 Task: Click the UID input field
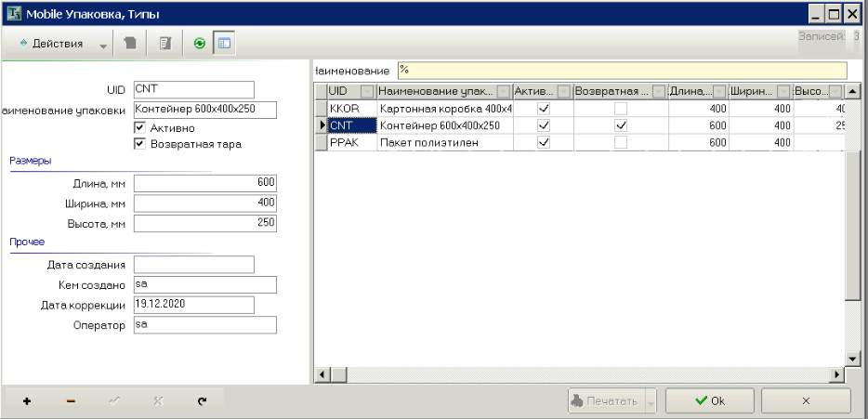coord(193,90)
